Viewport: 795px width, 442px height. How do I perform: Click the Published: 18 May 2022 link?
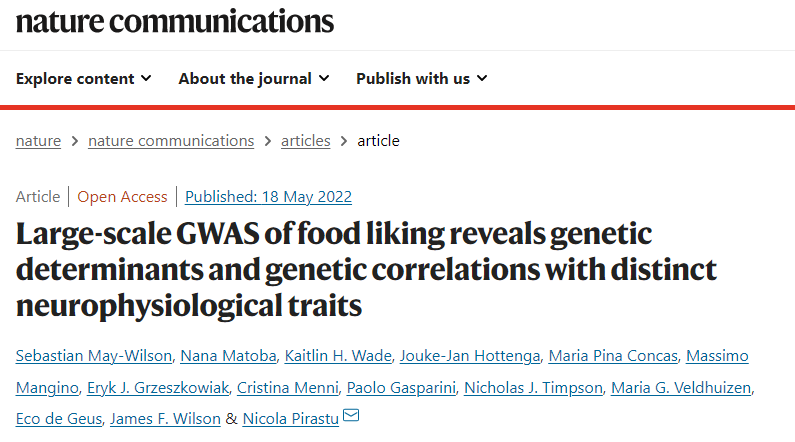pyautogui.click(x=268, y=196)
